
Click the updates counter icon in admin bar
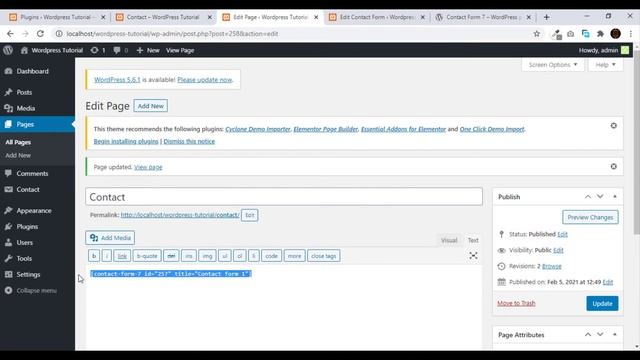point(98,50)
